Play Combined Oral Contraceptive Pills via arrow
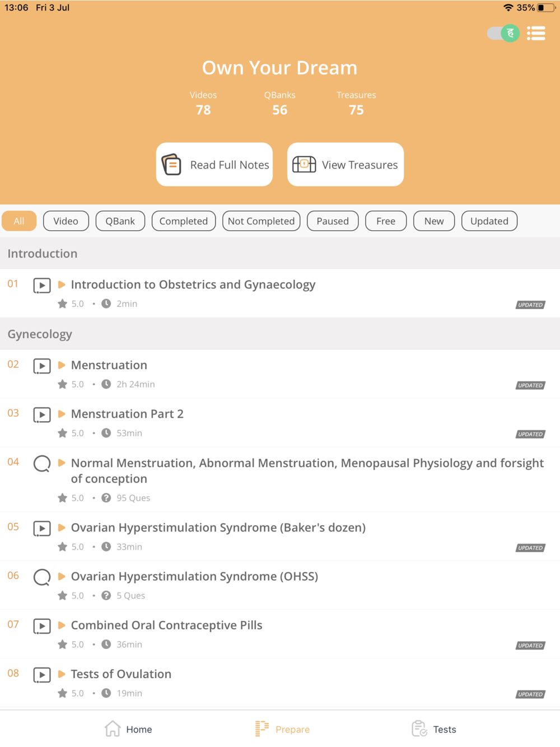Image resolution: width=560 pixels, height=747 pixels. 62,625
